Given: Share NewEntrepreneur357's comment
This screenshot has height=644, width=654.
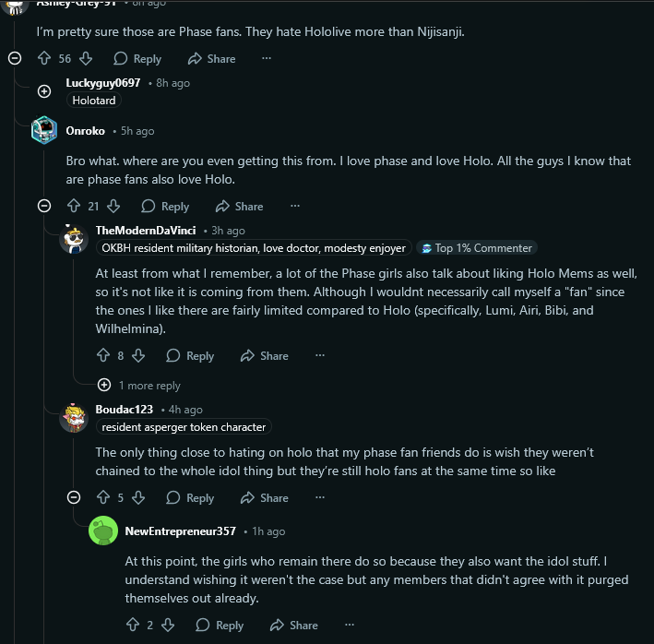Looking at the screenshot, I should coord(291,625).
